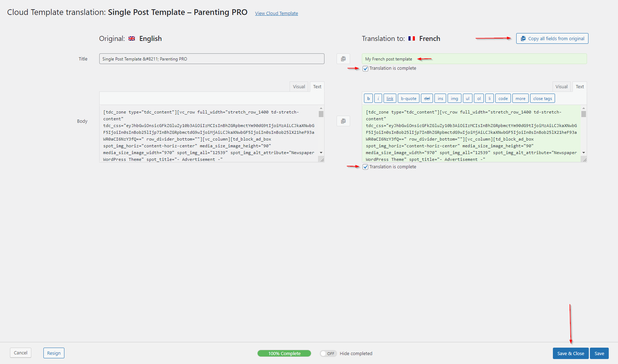Click the original body scrollbar up arrow
618x364 pixels.
click(x=321, y=108)
